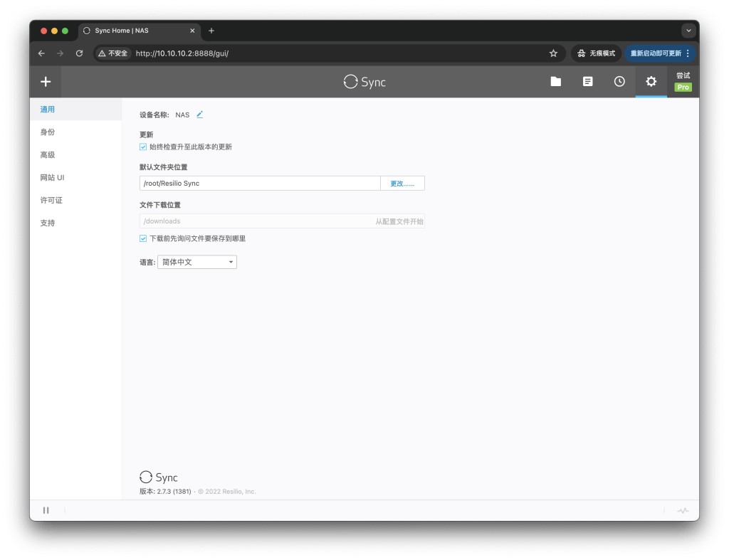729x560 pixels.
Task: Click the 尝试 Pro badge
Action: pos(683,82)
